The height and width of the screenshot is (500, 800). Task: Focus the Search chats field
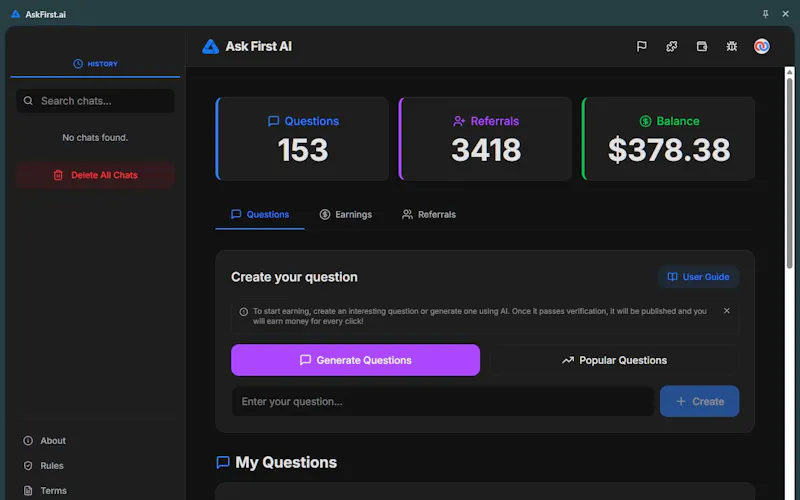click(x=95, y=101)
